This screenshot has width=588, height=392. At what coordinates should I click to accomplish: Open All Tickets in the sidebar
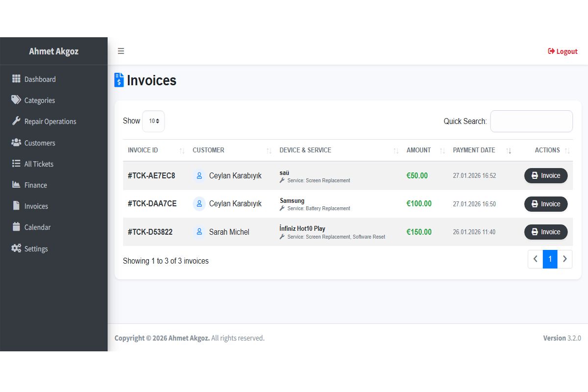click(54, 164)
